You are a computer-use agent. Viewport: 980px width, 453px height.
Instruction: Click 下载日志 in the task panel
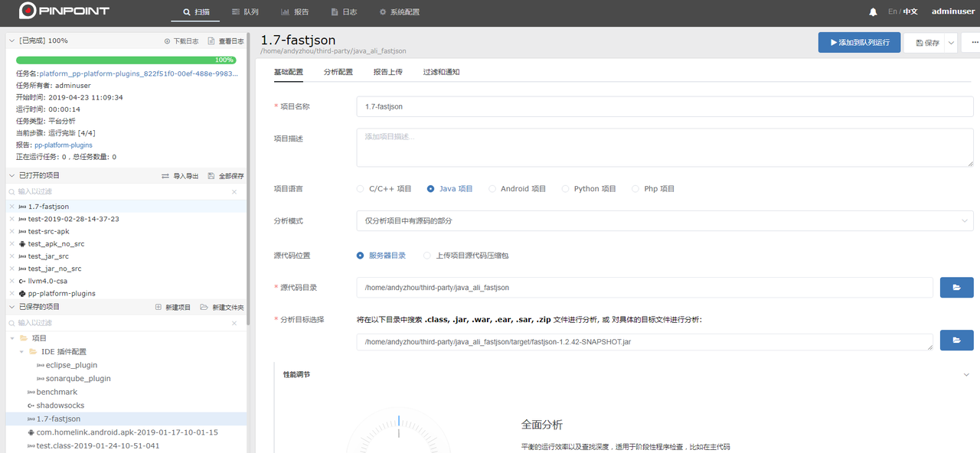(181, 41)
